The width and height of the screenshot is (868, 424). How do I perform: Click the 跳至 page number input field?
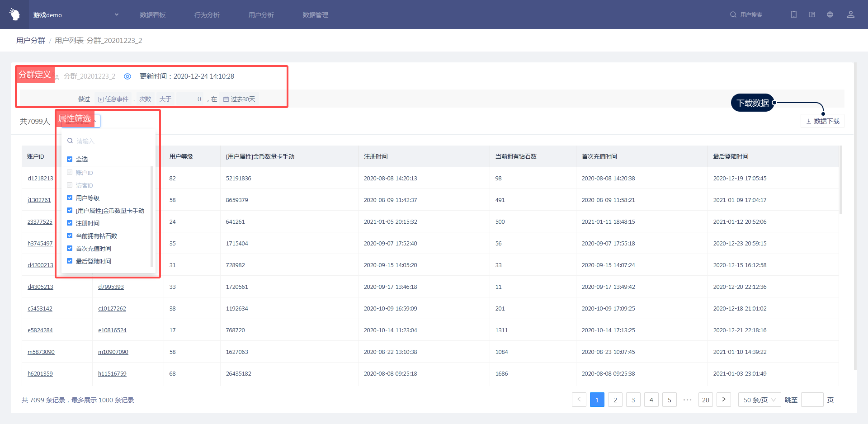coord(812,400)
